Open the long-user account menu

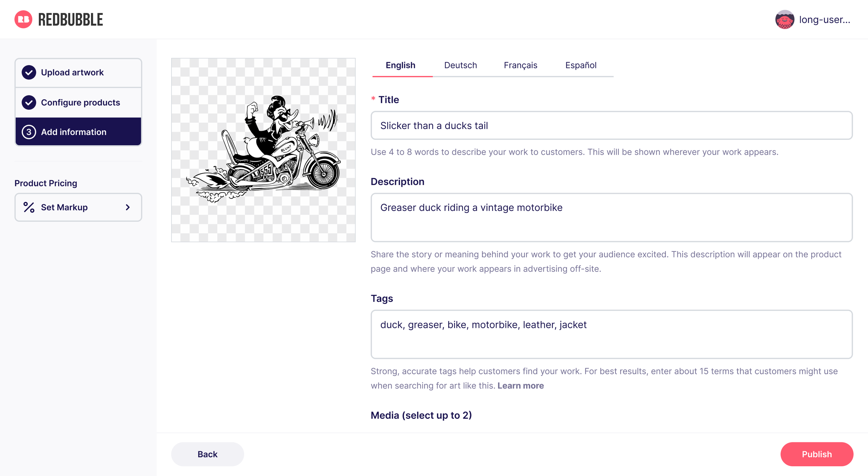coord(824,20)
